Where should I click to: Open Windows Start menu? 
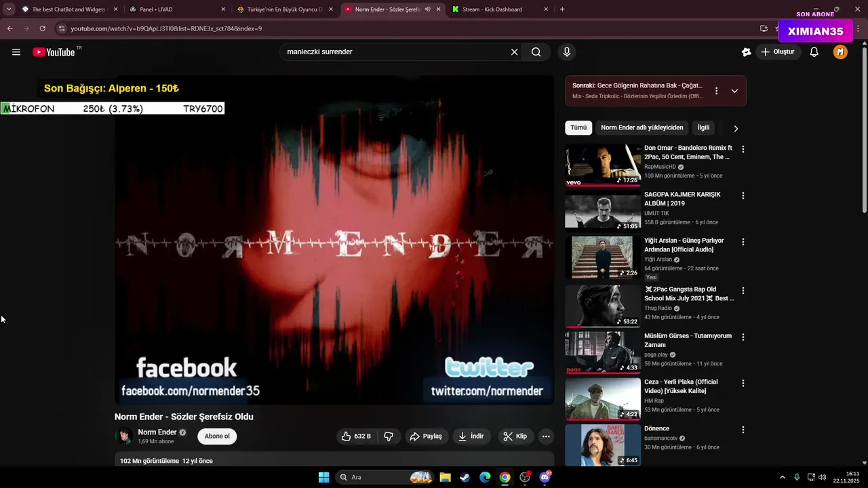click(x=323, y=477)
